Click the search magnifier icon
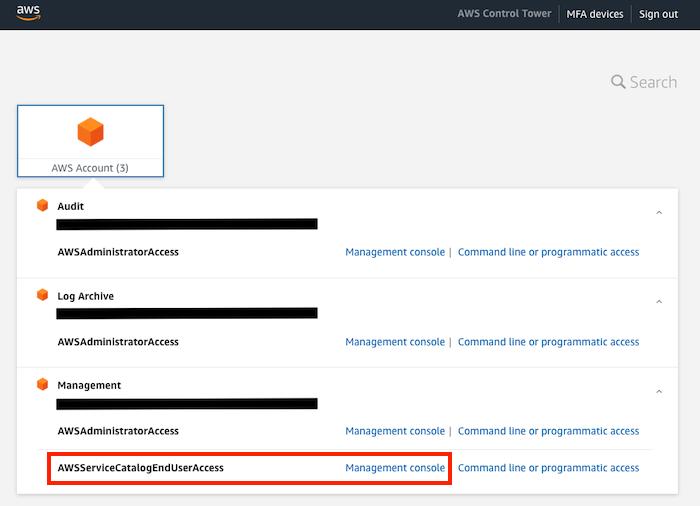 (618, 82)
